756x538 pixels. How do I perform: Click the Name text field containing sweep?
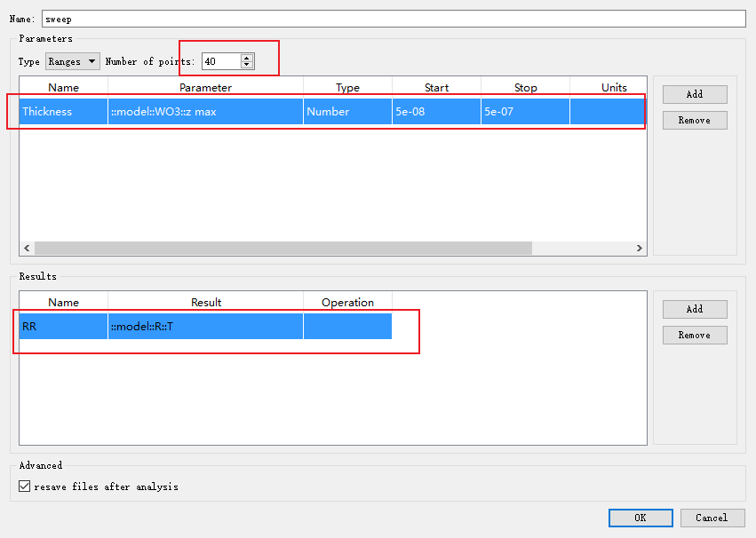point(393,19)
